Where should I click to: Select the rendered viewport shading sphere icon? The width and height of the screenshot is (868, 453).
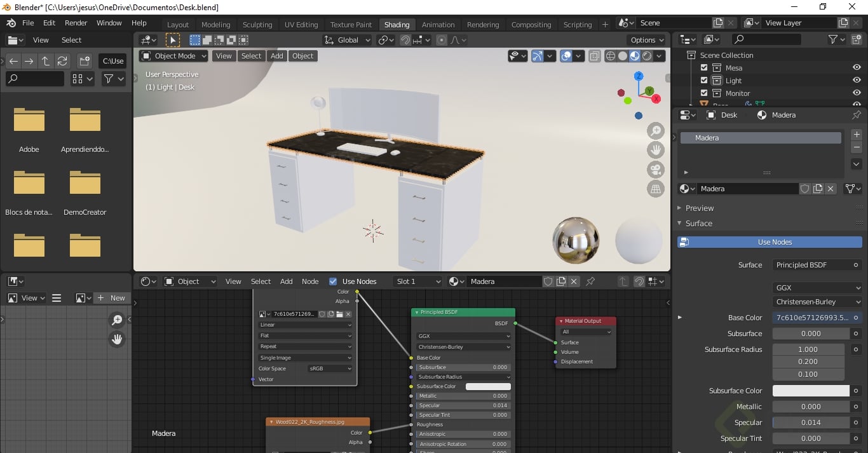647,55
